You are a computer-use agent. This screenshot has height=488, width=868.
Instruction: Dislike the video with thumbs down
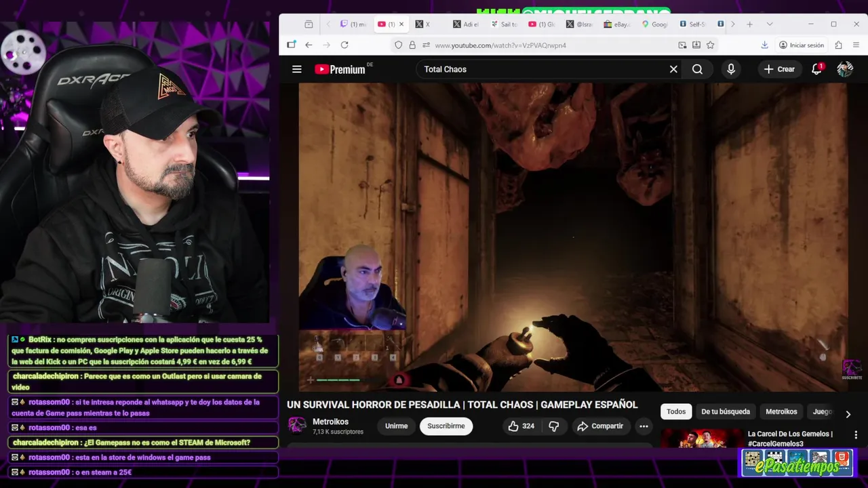[x=554, y=426]
